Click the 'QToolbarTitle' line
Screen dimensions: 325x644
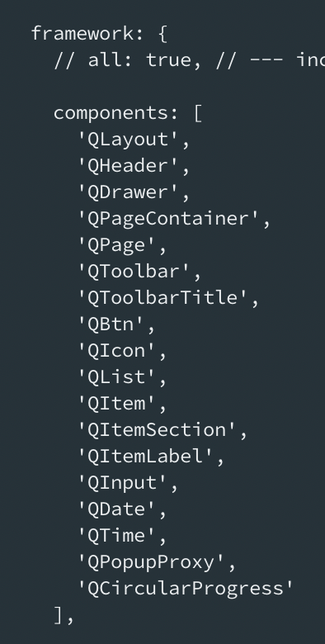(x=162, y=298)
